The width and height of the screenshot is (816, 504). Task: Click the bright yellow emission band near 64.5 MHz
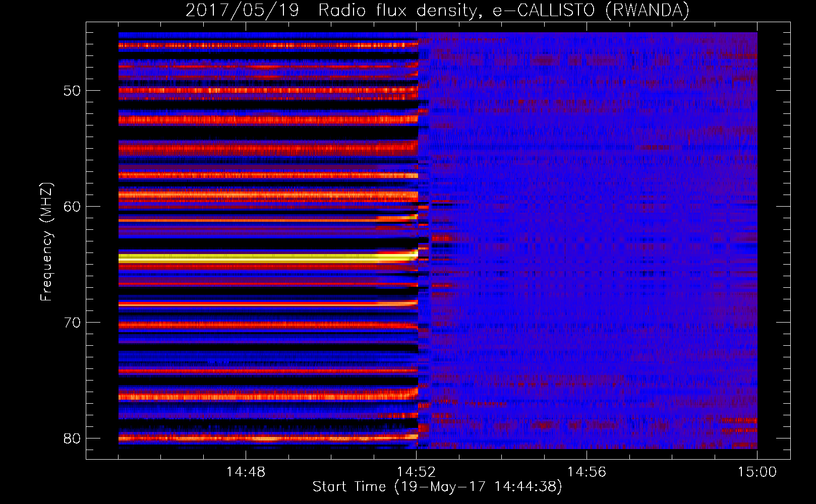tap(268, 258)
